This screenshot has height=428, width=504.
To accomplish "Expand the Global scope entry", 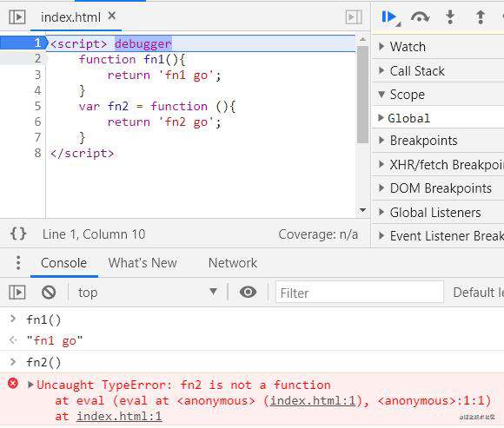I will 438,118.
